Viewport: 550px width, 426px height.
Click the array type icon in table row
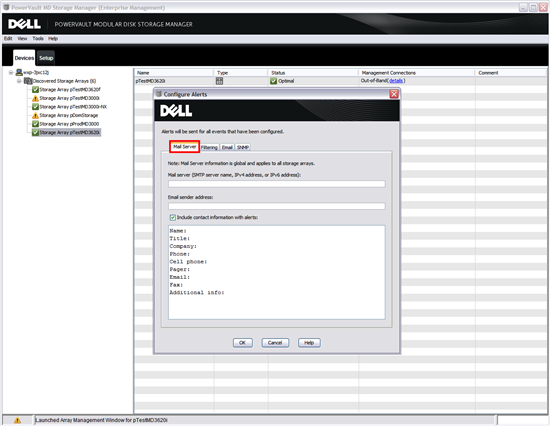(220, 81)
